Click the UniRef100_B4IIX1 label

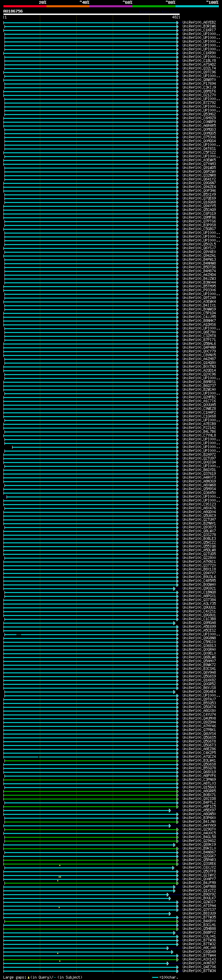tap(199, 306)
